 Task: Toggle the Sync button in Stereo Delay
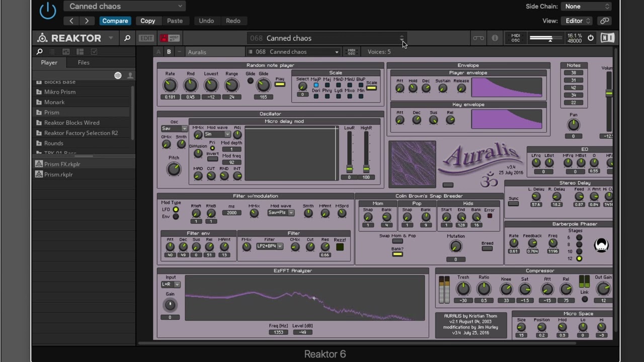coord(513,204)
